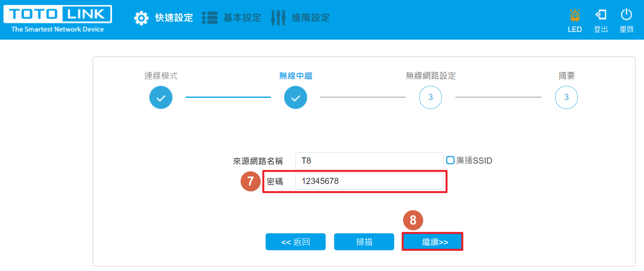Click the 來源網路名稱 input field
The width and height of the screenshot is (644, 271).
[x=370, y=161]
